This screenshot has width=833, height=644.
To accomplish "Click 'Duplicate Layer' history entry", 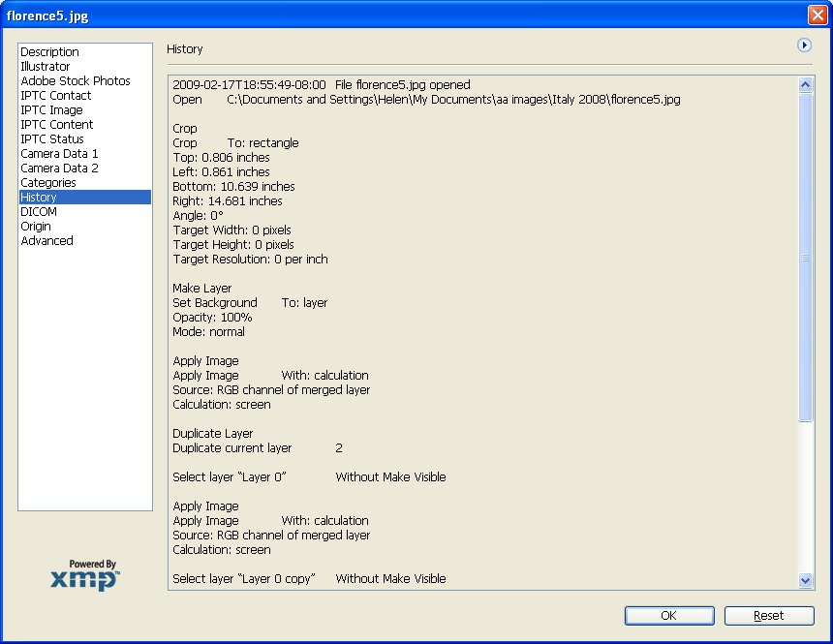I will pos(212,434).
